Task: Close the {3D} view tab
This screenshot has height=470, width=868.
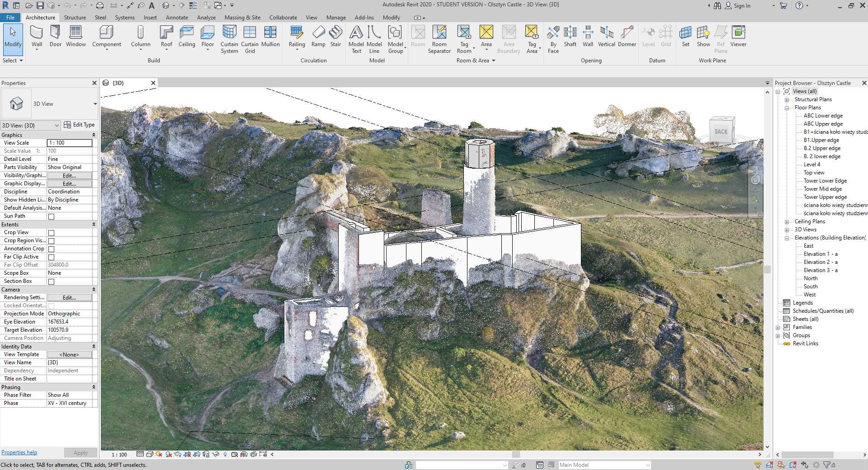Action: [153, 83]
